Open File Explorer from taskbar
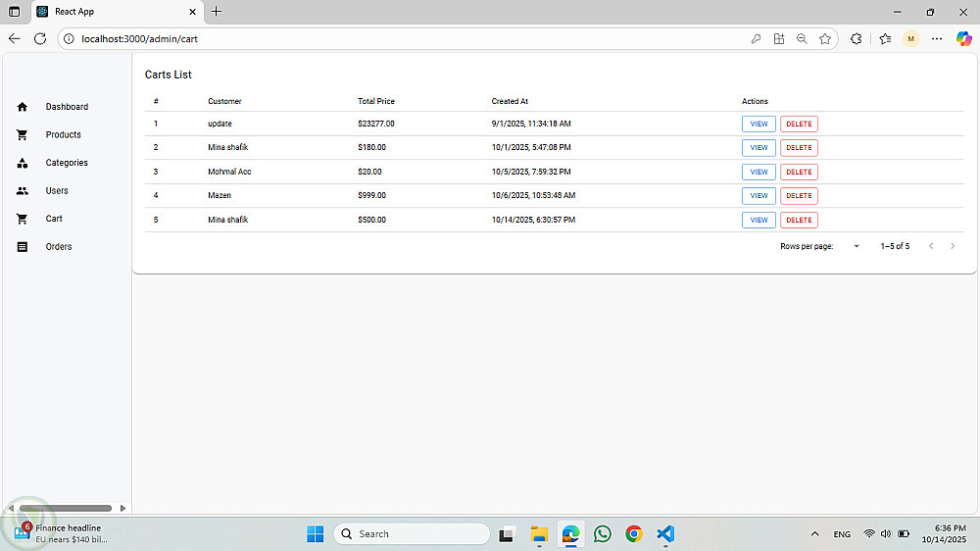The image size is (980, 551). [x=539, y=534]
